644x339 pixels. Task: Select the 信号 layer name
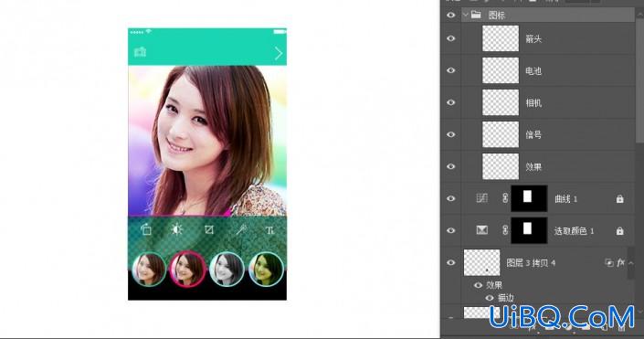533,135
